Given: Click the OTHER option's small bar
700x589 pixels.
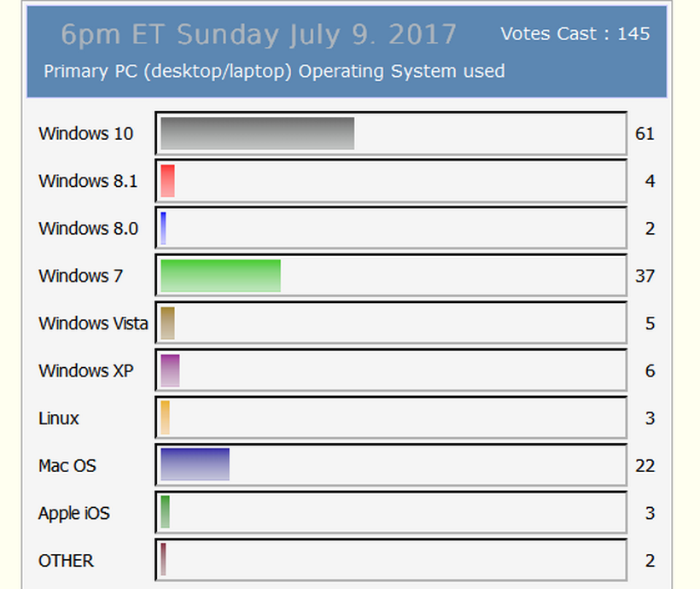Looking at the screenshot, I should (x=163, y=561).
